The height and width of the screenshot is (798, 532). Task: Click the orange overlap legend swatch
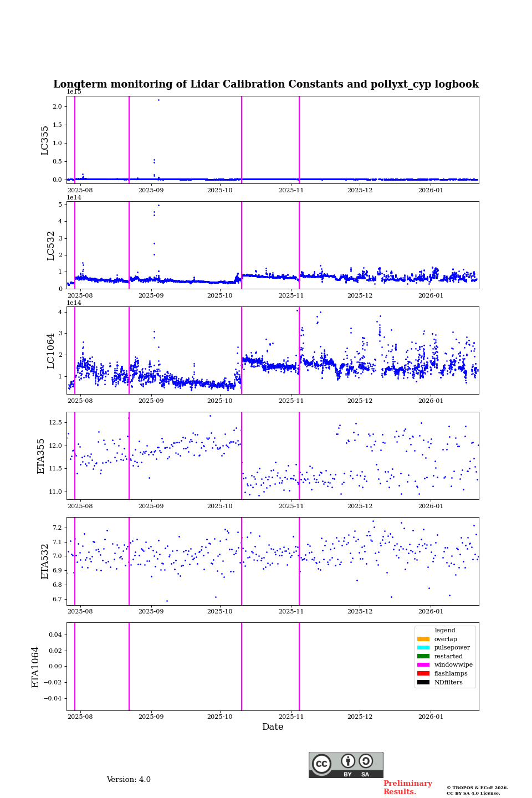tap(423, 639)
